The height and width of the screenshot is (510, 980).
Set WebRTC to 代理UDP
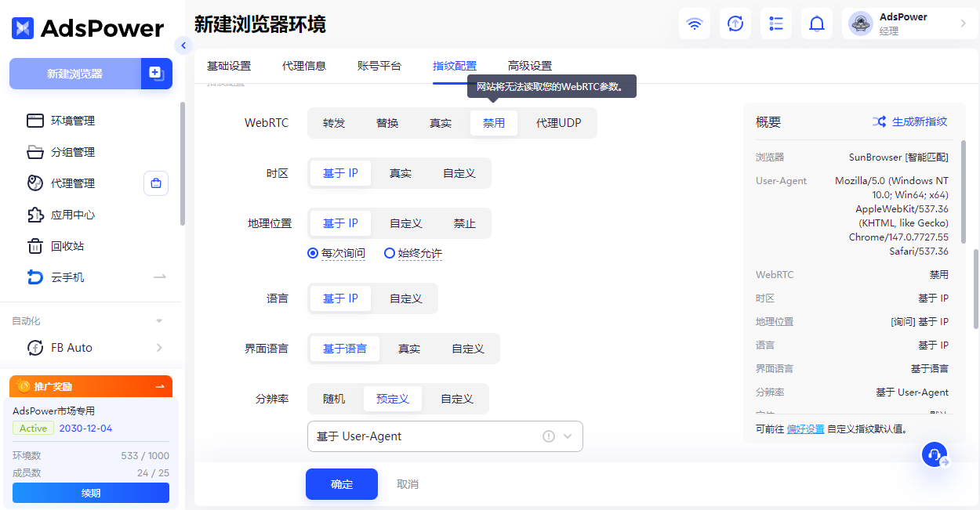click(x=559, y=123)
